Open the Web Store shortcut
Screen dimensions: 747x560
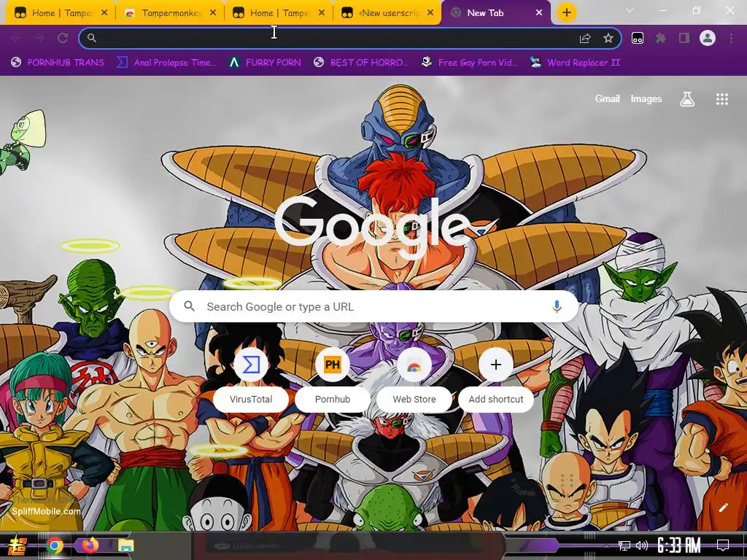click(x=414, y=378)
